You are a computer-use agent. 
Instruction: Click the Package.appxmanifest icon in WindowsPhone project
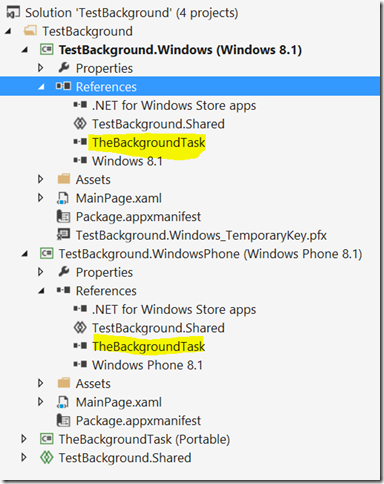point(63,421)
